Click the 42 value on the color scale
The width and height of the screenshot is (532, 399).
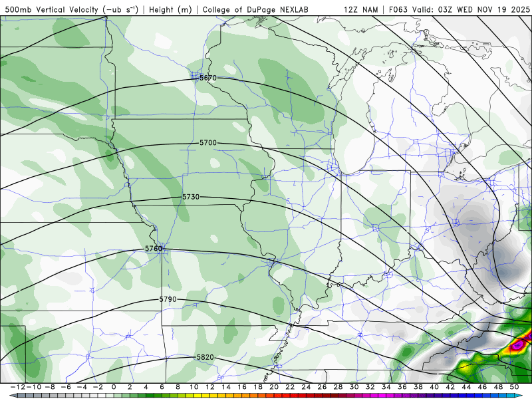coord(450,387)
